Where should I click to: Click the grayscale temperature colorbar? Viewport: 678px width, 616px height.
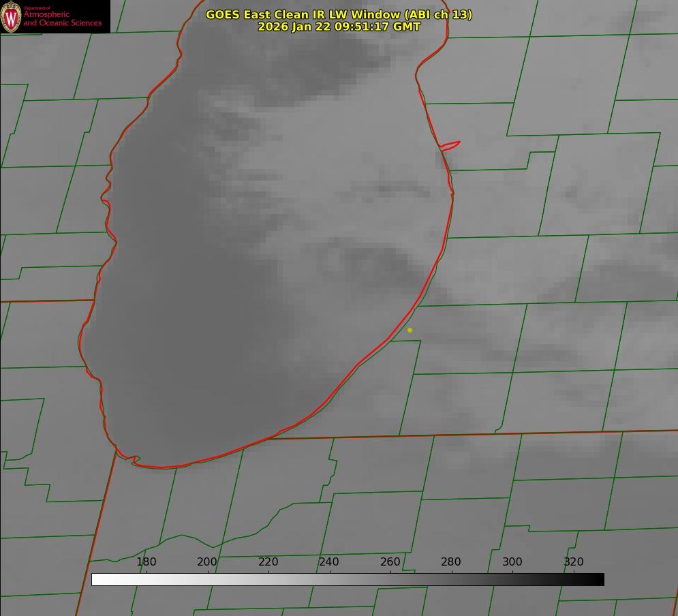(348, 579)
